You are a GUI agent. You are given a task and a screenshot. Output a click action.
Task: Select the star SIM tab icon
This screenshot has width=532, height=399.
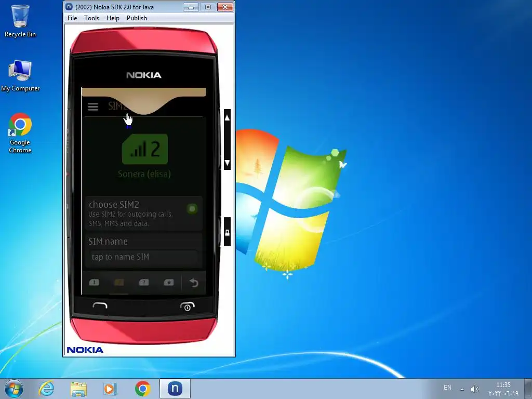pos(169,282)
